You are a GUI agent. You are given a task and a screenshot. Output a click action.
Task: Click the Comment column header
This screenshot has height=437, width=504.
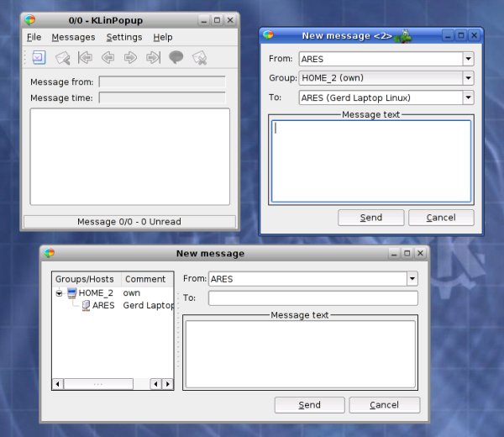point(147,279)
